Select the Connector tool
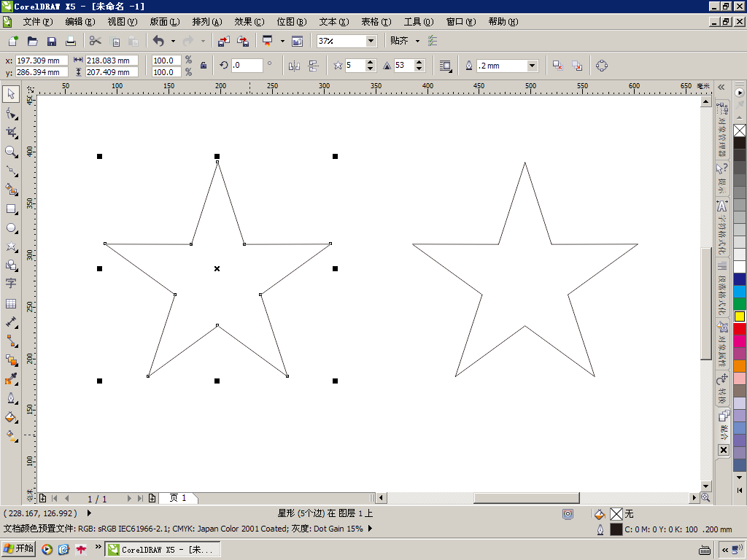The width and height of the screenshot is (747, 560). click(x=11, y=341)
